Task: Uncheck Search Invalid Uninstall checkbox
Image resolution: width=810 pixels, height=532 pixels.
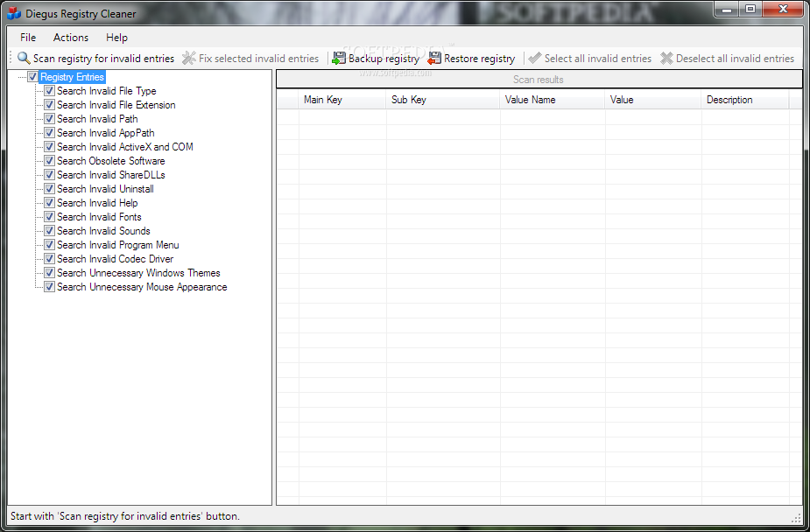Action: [49, 189]
